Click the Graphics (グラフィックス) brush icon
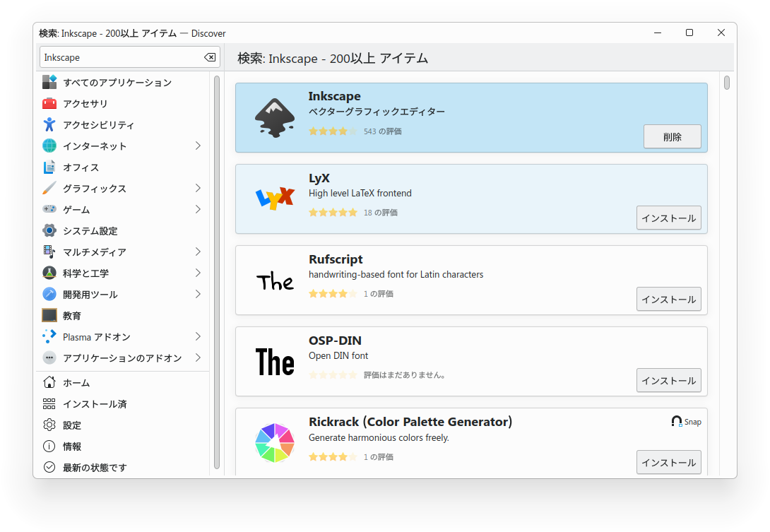The height and width of the screenshot is (532, 770). click(49, 188)
